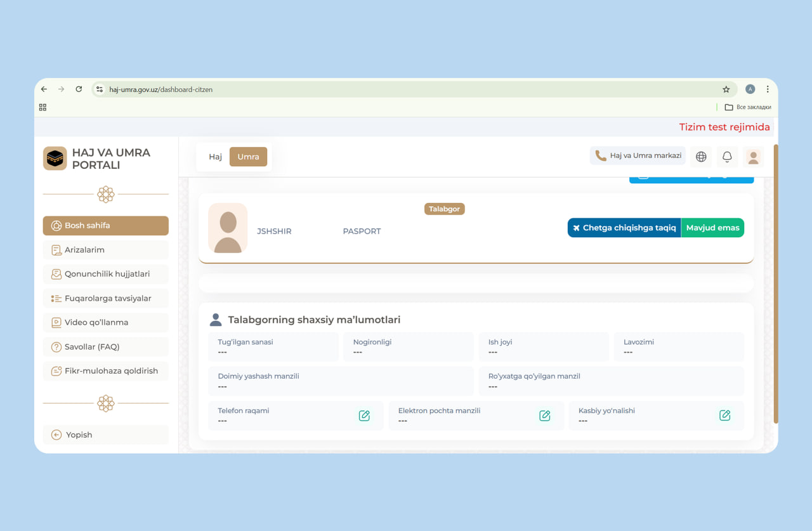Open Arizalarim in the sidebar
Viewport: 812px width, 531px height.
pos(105,250)
